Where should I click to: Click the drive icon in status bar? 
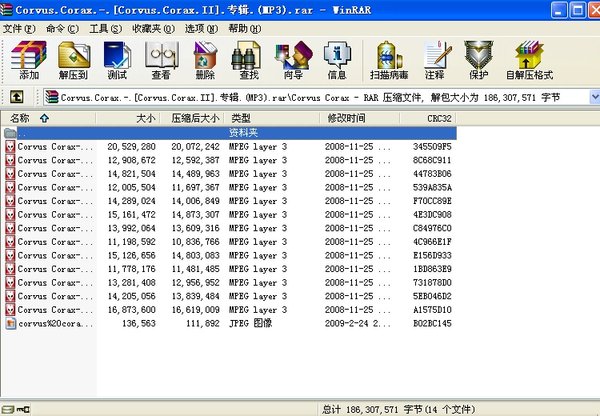(x=8, y=410)
